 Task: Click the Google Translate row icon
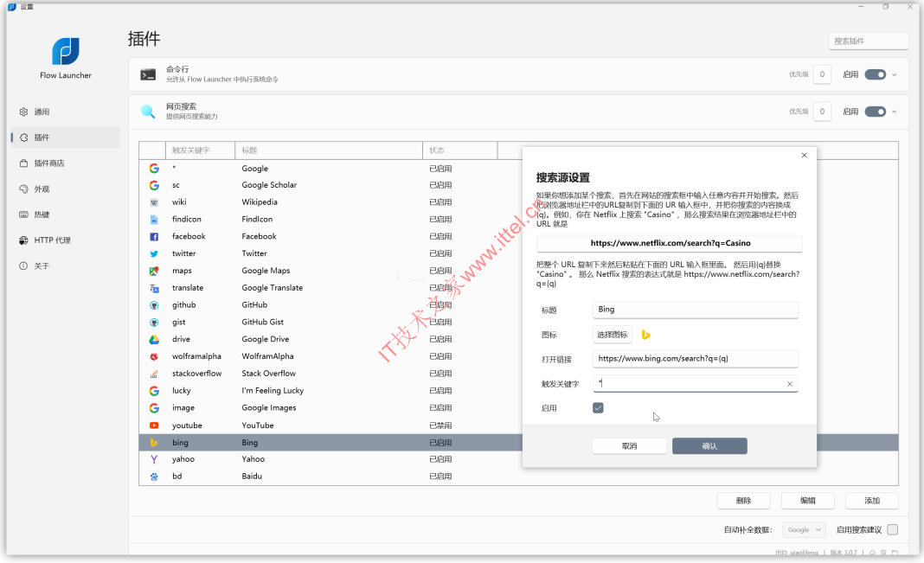point(154,288)
